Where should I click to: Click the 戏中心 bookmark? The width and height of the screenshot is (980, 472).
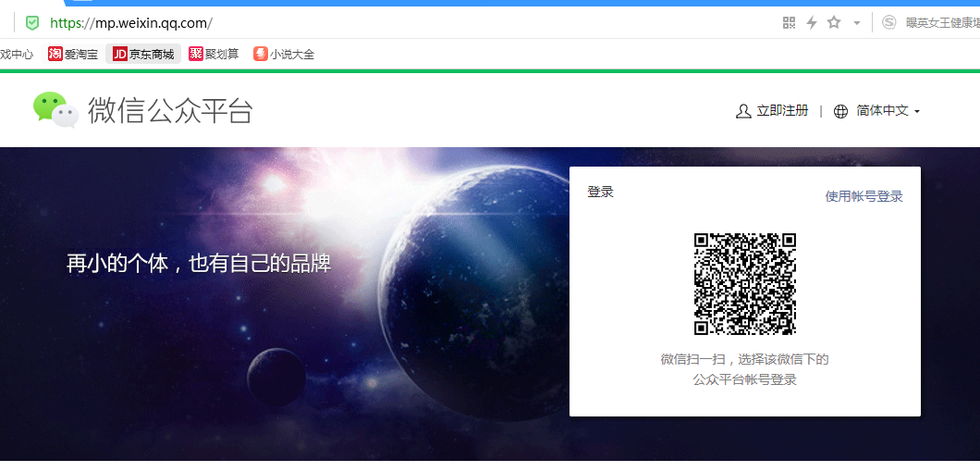(17, 55)
